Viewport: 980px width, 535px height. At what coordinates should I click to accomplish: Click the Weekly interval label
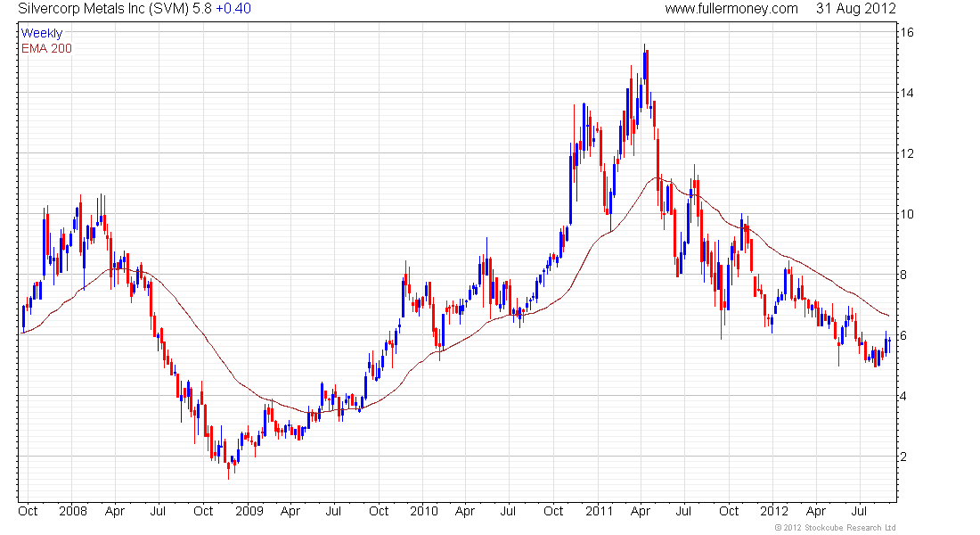tap(42, 34)
